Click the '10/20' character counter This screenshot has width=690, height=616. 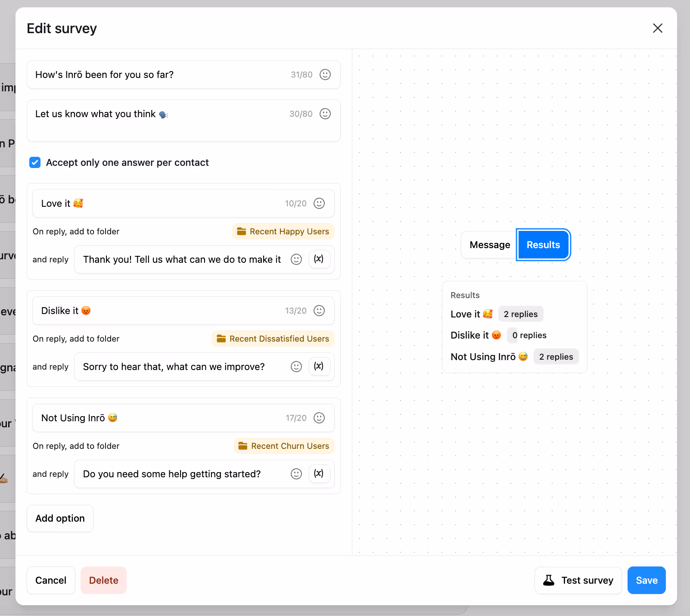296,203
